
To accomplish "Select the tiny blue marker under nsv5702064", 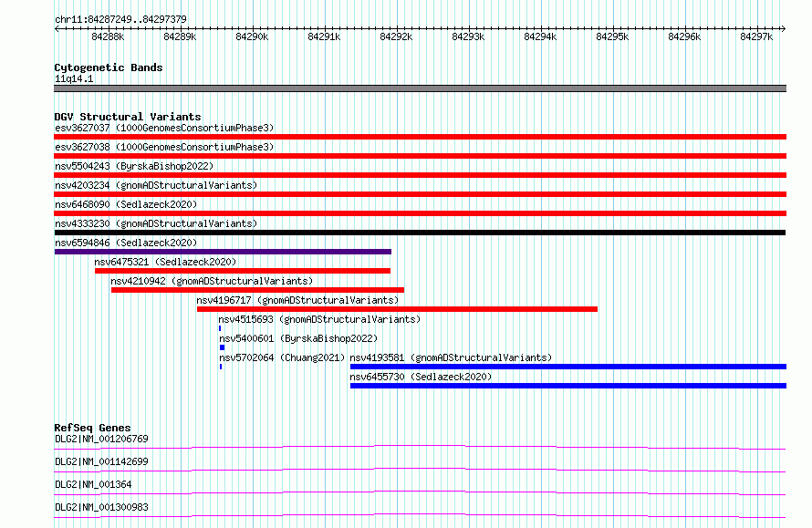I will point(221,367).
